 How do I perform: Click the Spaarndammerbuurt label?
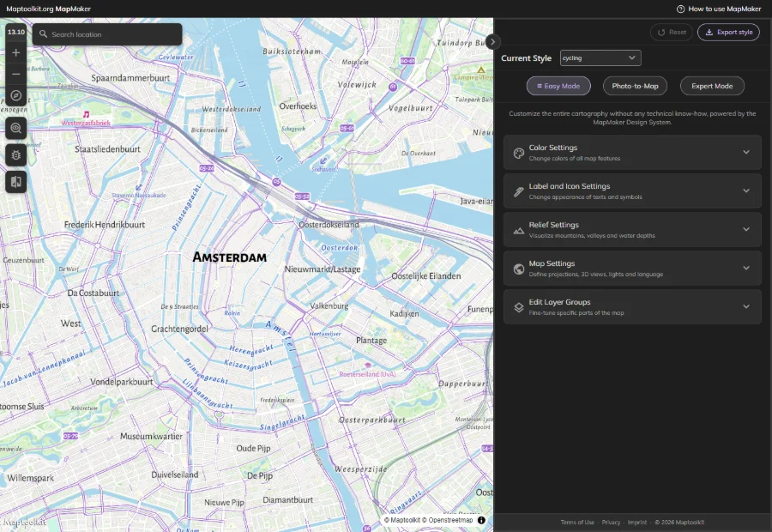130,78
